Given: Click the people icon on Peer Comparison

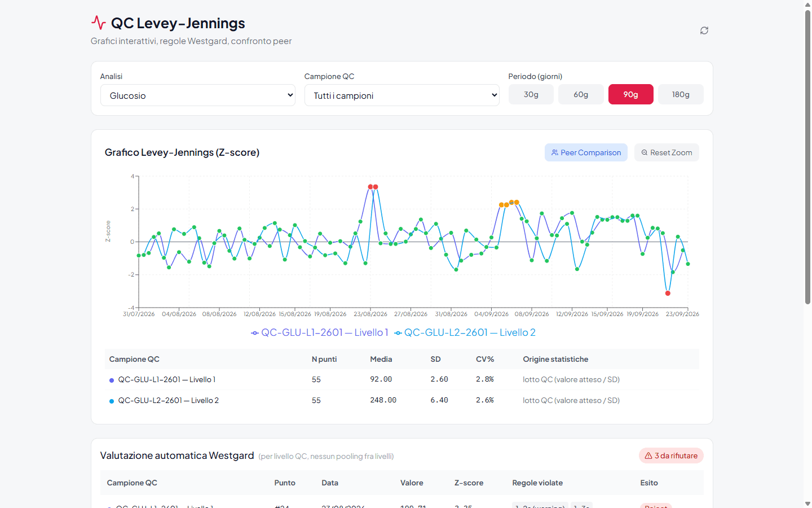Looking at the screenshot, I should point(555,152).
